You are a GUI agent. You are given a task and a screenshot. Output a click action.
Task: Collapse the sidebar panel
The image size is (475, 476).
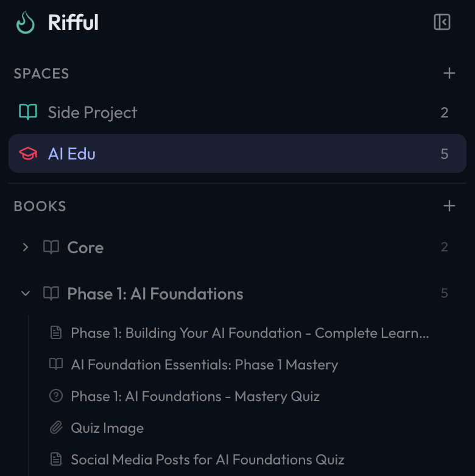click(x=442, y=23)
